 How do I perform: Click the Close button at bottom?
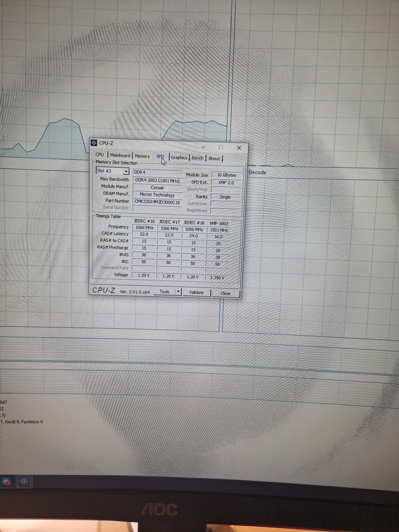click(x=225, y=293)
